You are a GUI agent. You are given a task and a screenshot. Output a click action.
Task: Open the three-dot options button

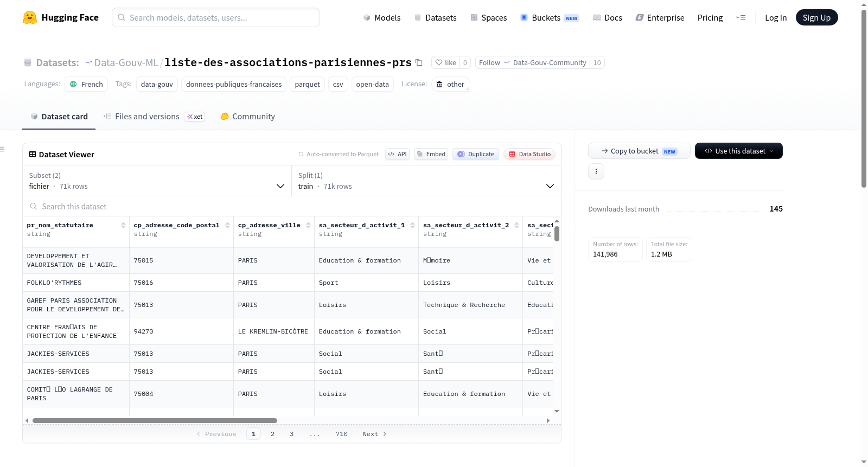pos(596,171)
